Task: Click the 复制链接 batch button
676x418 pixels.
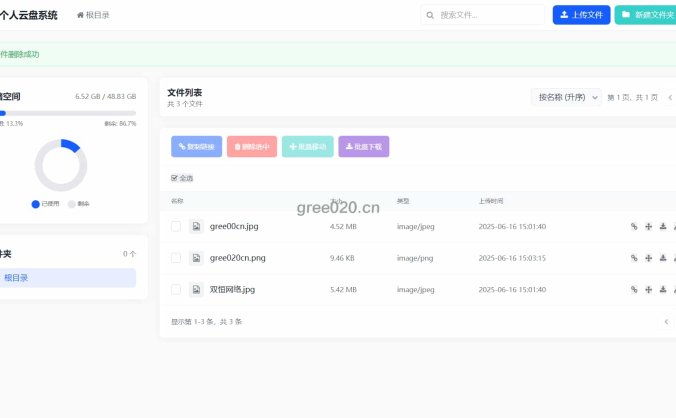Action: coord(197,147)
